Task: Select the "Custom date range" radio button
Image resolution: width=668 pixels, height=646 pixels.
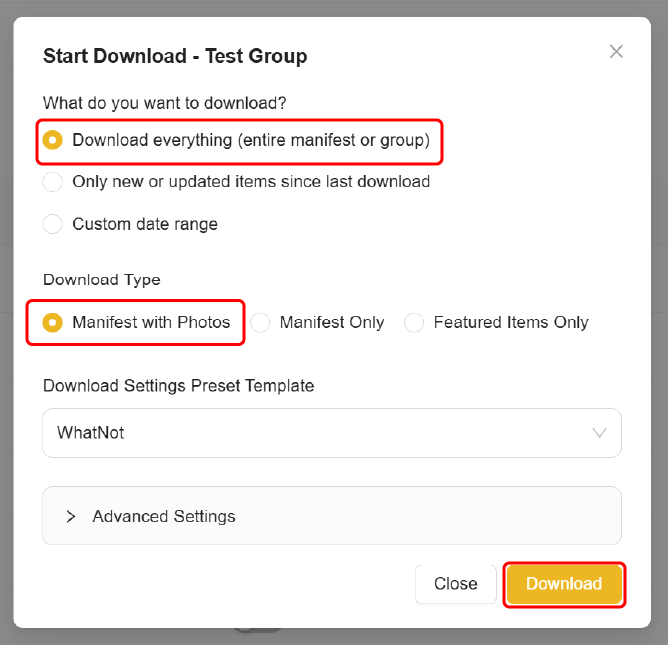Action: [53, 224]
